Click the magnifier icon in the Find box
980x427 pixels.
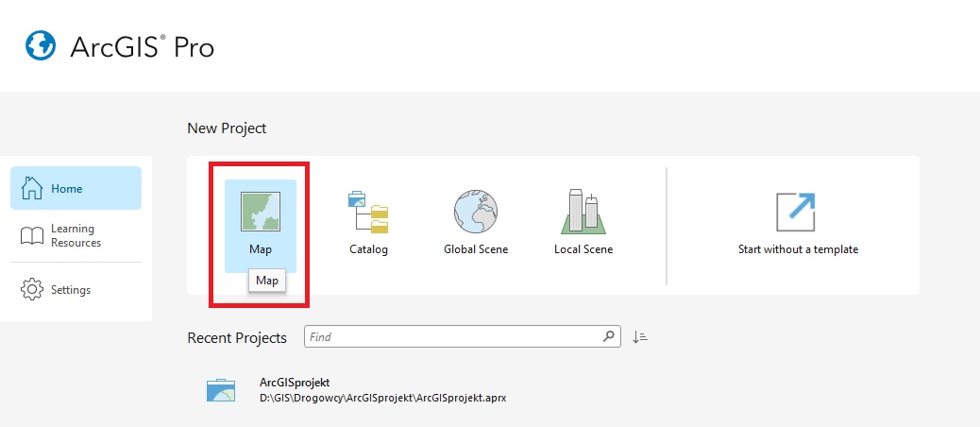click(x=609, y=336)
